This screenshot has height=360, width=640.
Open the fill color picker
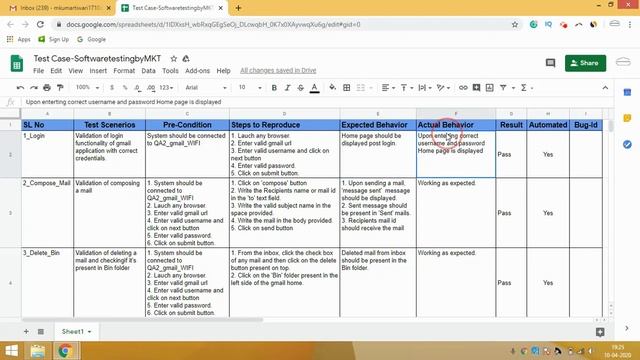point(333,88)
